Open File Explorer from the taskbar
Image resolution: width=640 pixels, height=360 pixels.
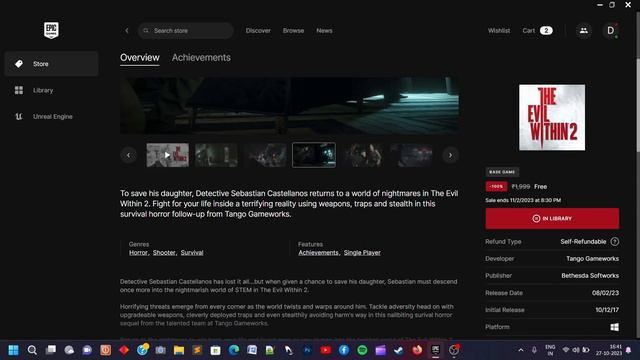tap(179, 350)
